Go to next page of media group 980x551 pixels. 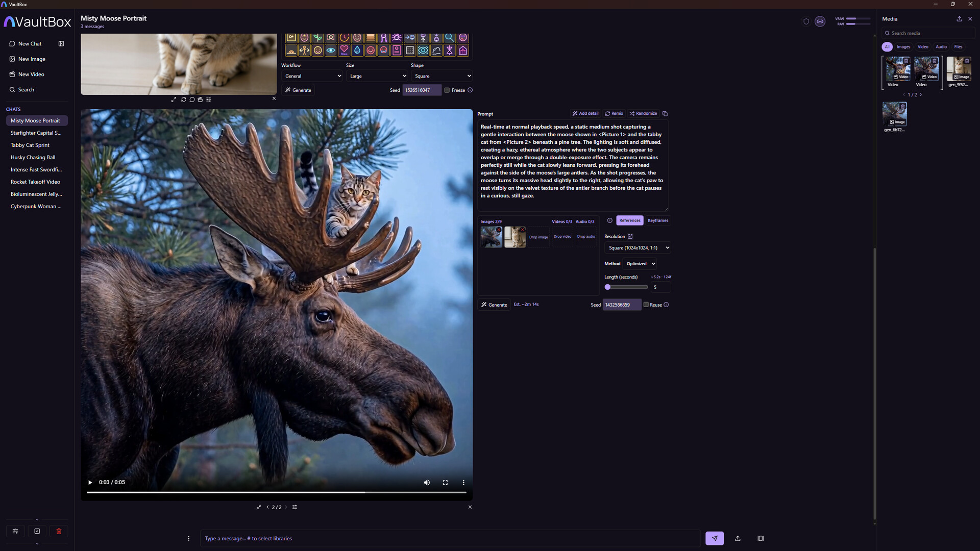click(921, 95)
